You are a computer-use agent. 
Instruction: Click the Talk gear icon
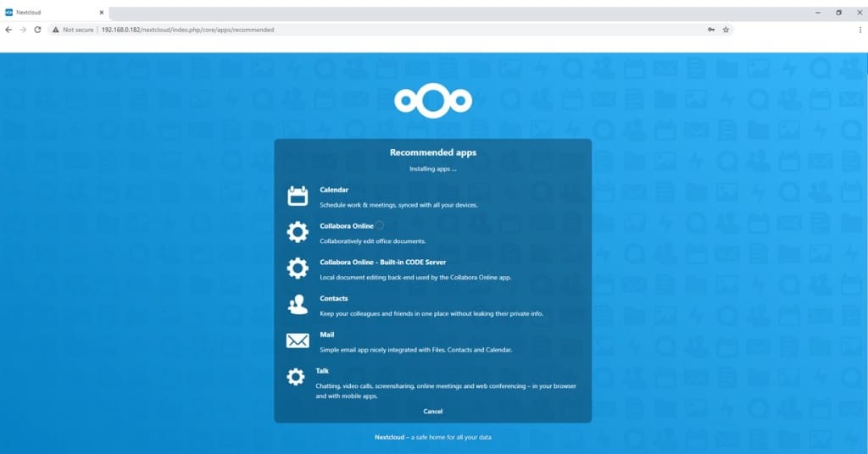pos(296,377)
